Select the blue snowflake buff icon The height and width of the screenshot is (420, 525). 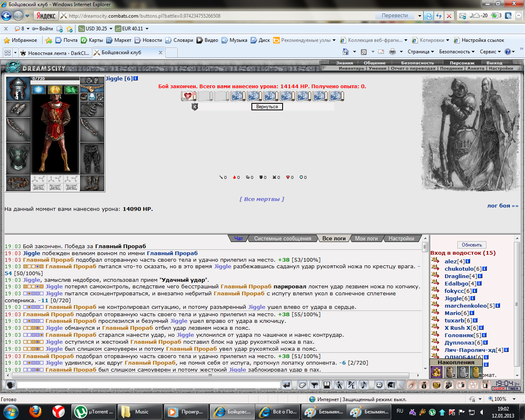39,89
